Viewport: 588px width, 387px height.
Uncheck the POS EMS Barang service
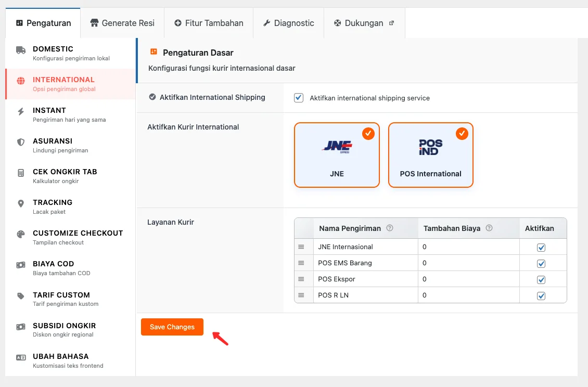[541, 263]
